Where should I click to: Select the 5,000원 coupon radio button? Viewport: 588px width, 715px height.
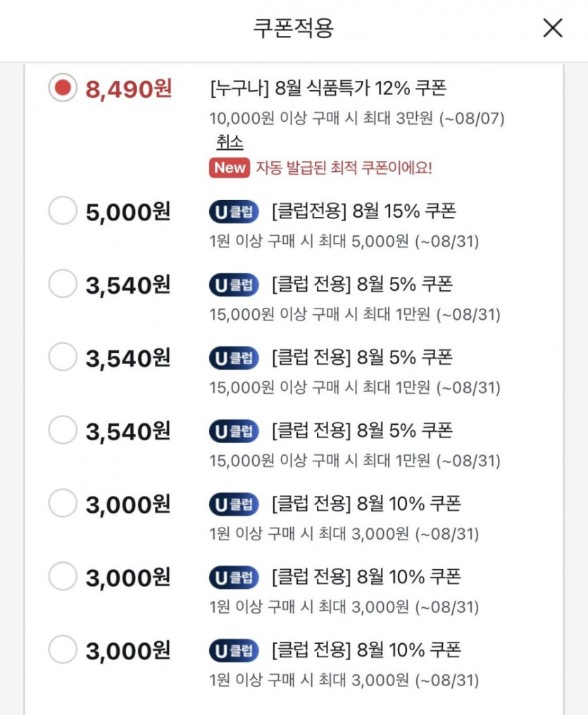point(63,211)
